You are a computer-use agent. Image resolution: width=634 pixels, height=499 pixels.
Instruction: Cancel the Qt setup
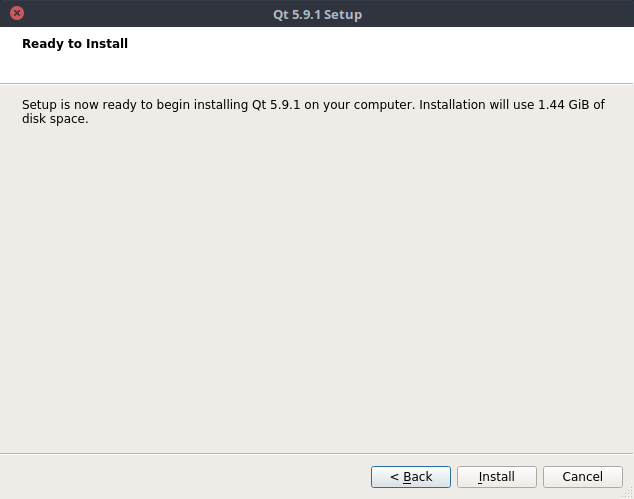coord(582,477)
